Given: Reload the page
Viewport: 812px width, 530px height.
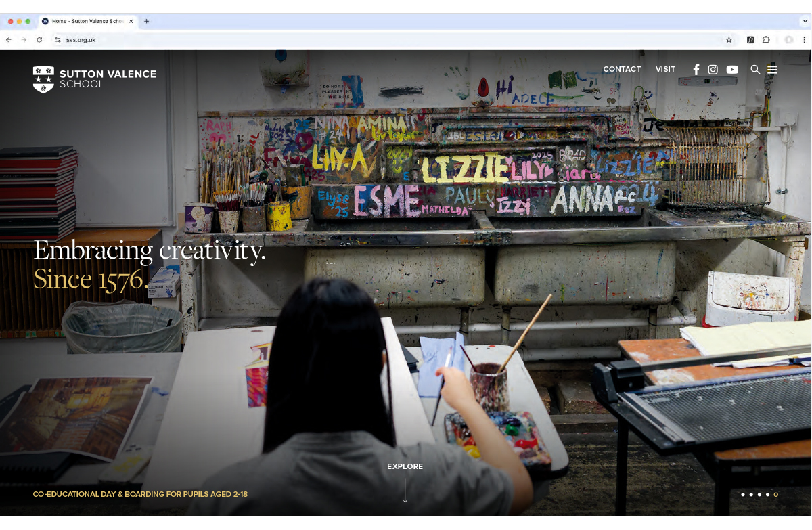Looking at the screenshot, I should point(39,40).
